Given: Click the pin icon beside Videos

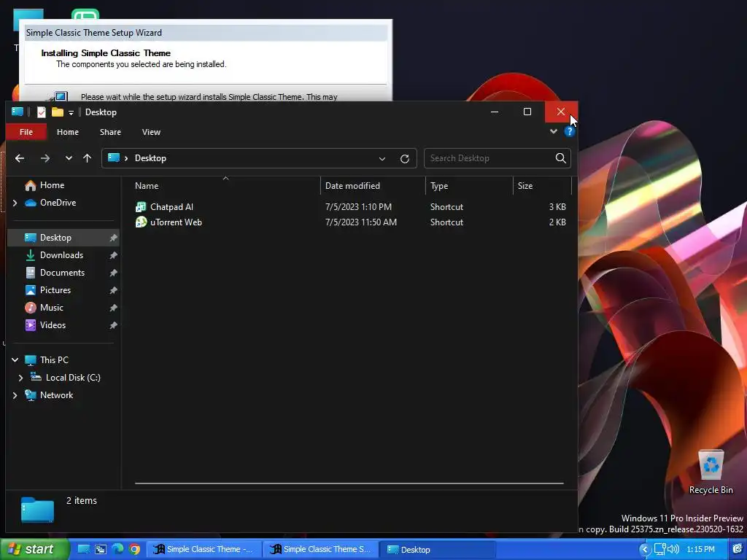Looking at the screenshot, I should (x=113, y=325).
